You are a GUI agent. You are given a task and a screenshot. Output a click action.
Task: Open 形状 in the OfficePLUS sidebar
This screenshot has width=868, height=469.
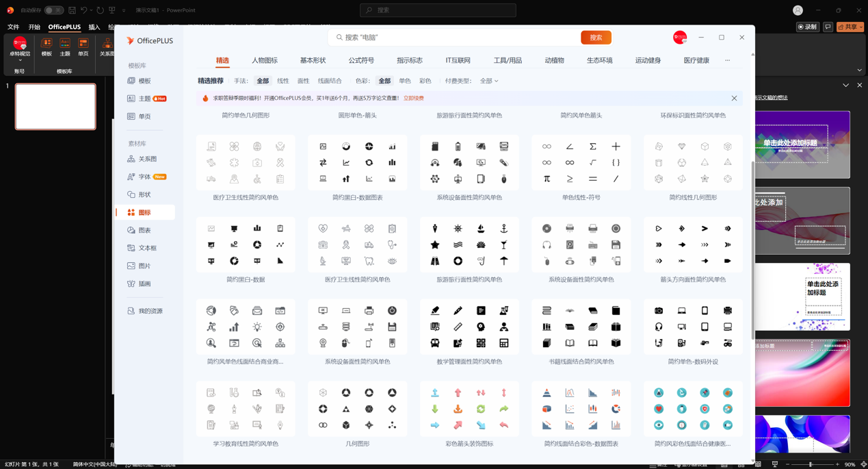pos(145,194)
